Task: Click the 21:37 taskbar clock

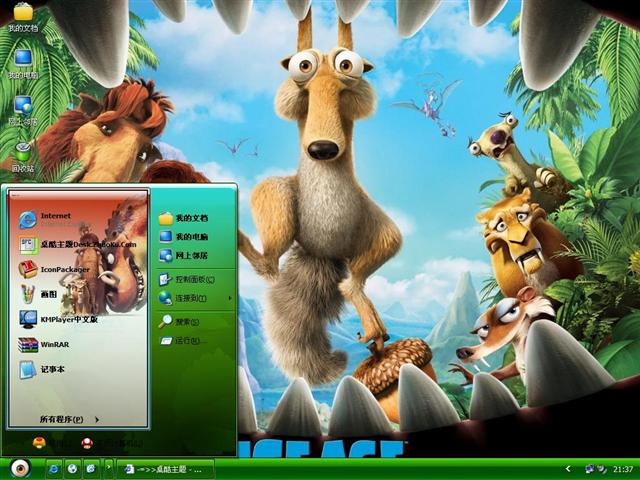Action: tap(623, 469)
